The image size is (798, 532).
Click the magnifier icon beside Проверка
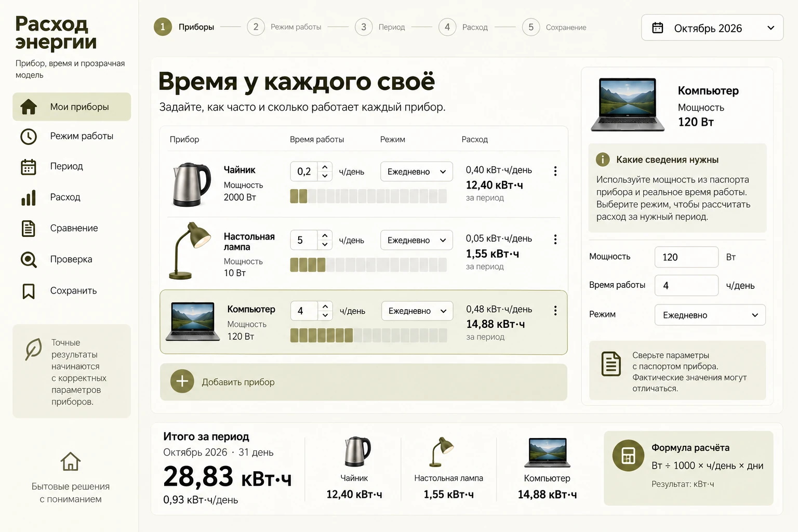click(x=29, y=259)
